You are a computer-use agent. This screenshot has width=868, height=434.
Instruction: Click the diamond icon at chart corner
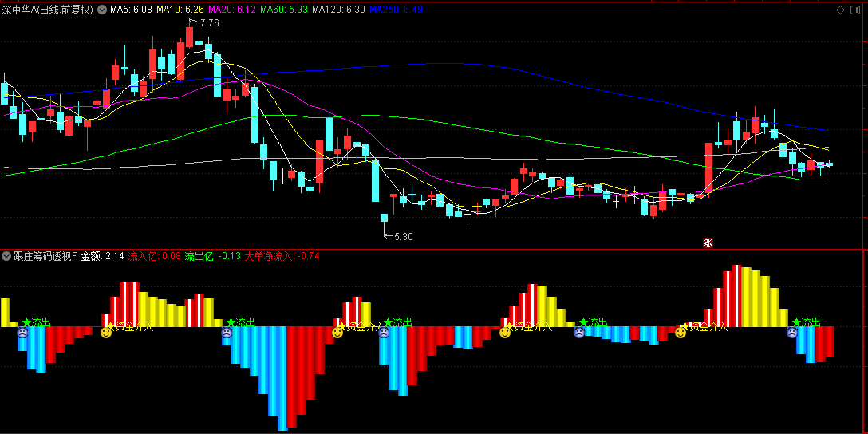click(x=840, y=10)
